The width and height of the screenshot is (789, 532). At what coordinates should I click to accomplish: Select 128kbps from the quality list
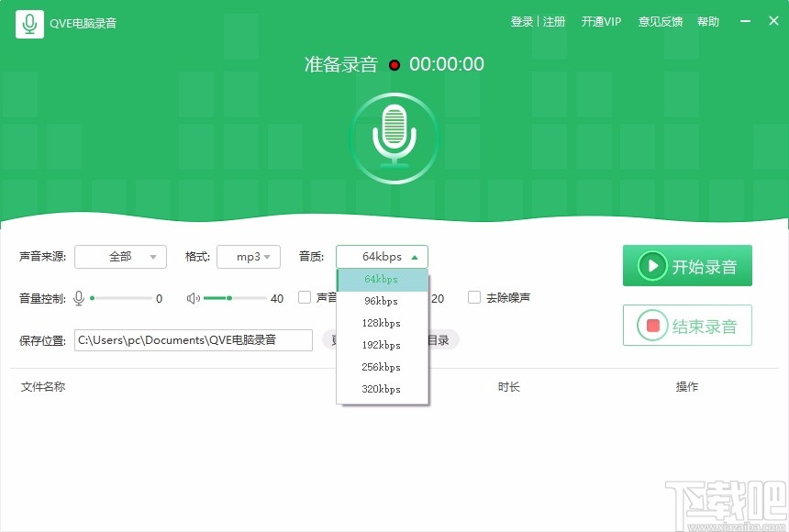[382, 323]
